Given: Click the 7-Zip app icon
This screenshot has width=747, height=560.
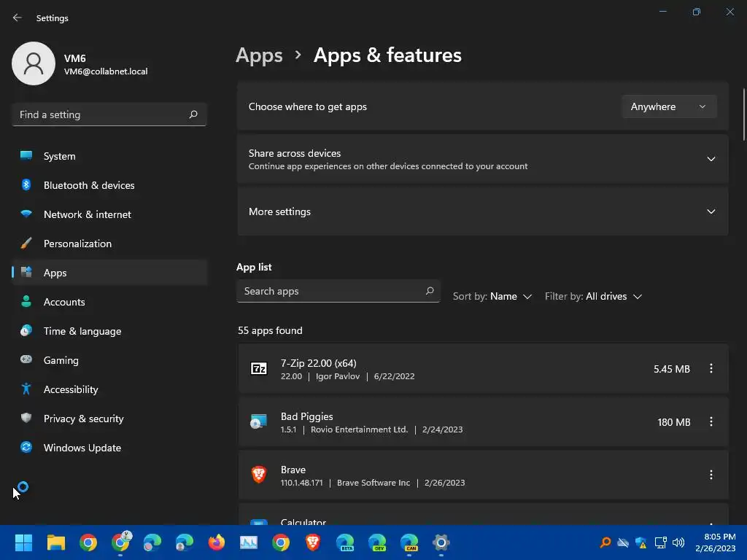Looking at the screenshot, I should pyautogui.click(x=259, y=368).
